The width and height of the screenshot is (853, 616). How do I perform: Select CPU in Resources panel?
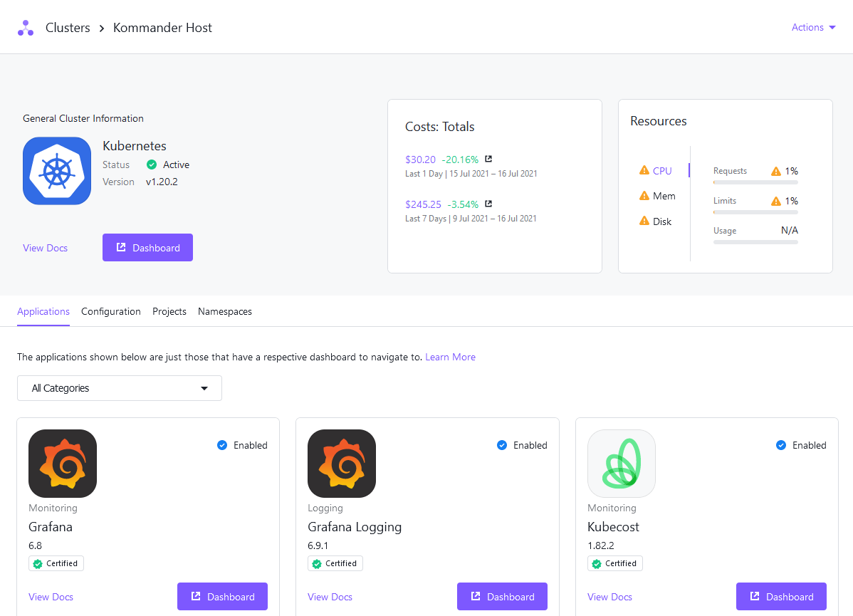[x=662, y=170]
